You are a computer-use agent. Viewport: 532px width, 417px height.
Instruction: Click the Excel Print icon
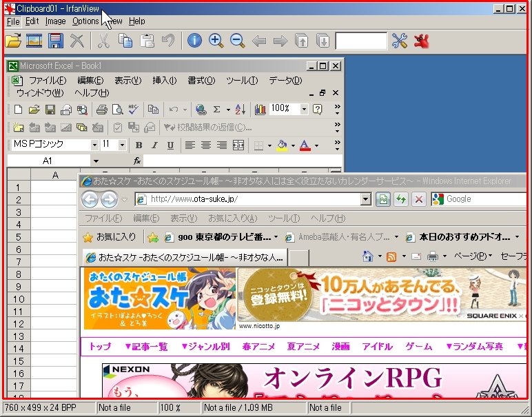[x=101, y=110]
